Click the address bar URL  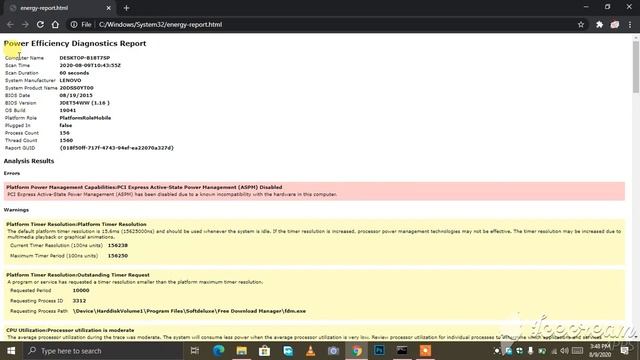click(160, 24)
